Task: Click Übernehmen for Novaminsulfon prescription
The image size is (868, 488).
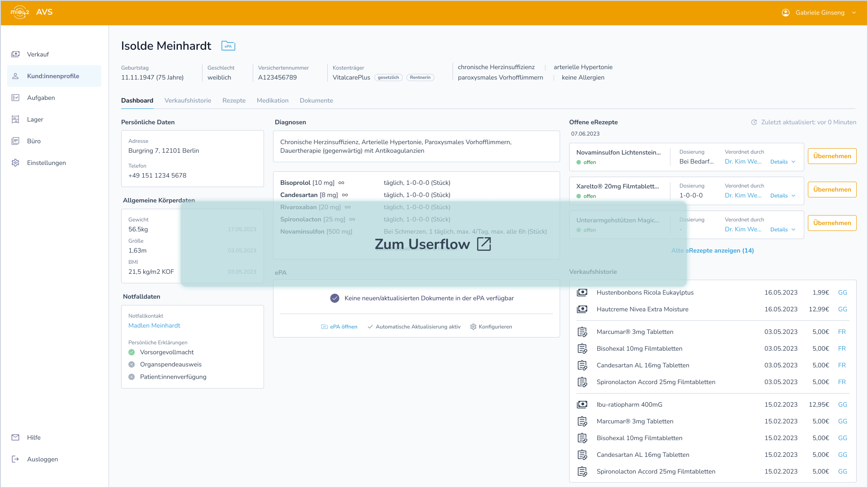Action: tap(832, 156)
